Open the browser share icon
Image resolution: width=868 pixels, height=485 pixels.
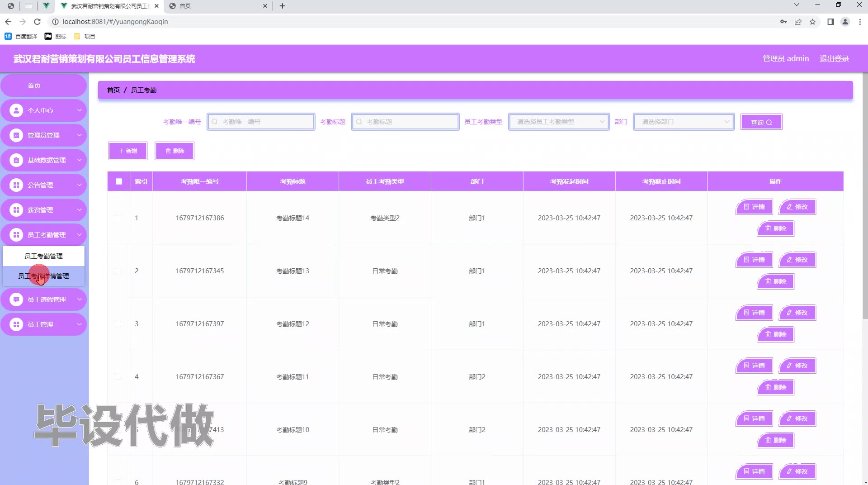pyautogui.click(x=798, y=22)
